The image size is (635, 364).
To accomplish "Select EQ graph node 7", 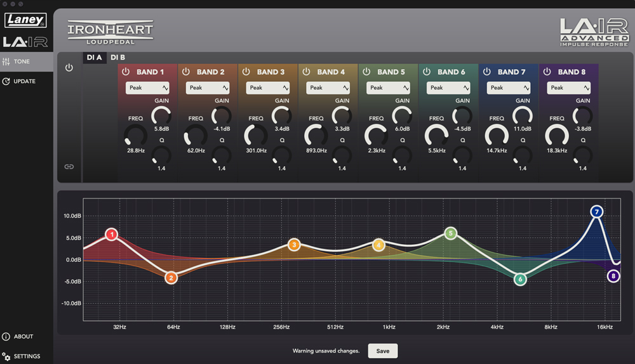I will coord(596,212).
